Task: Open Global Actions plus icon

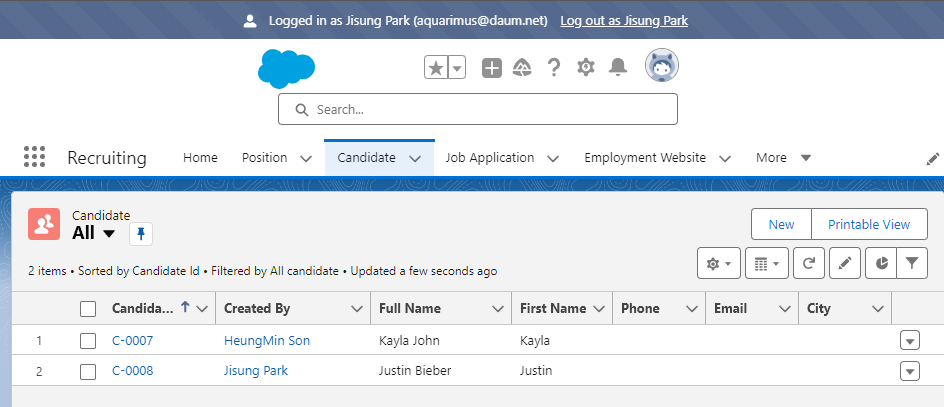Action: [492, 68]
